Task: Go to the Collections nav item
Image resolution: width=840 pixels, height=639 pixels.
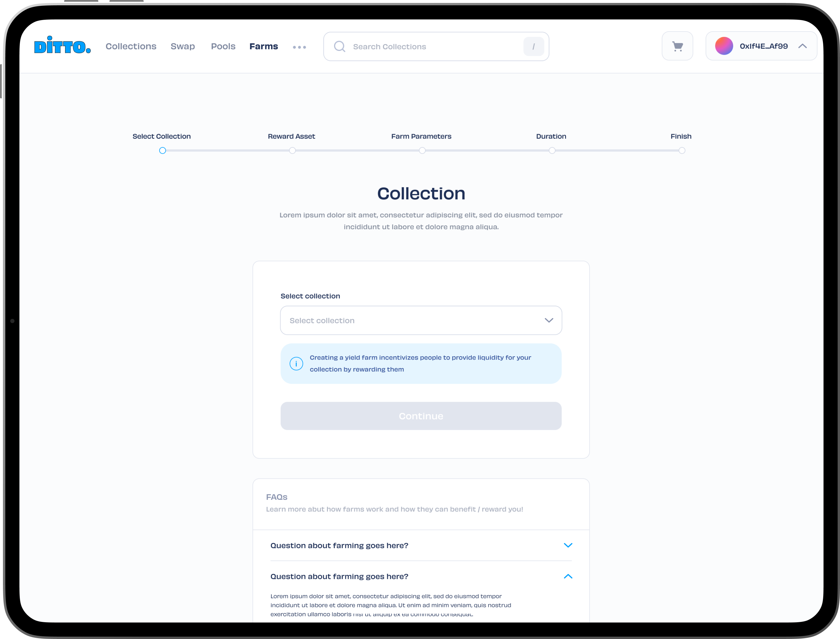Action: 131,46
